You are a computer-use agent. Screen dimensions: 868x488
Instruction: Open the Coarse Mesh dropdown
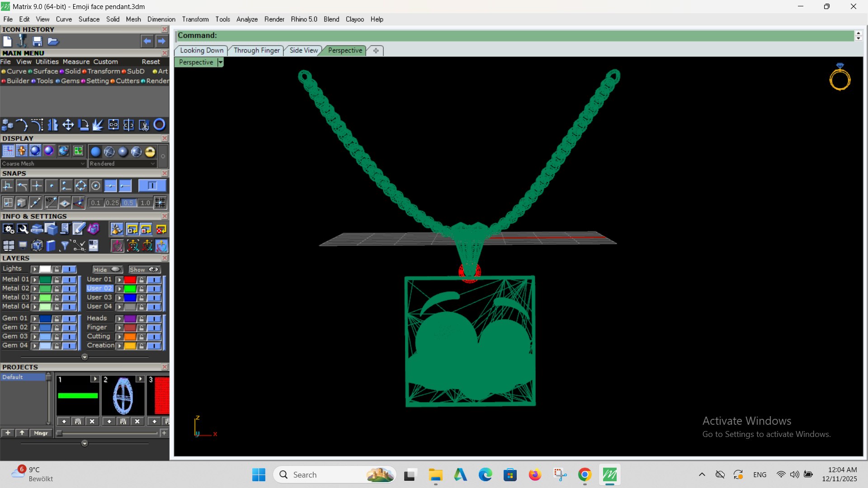[43, 164]
